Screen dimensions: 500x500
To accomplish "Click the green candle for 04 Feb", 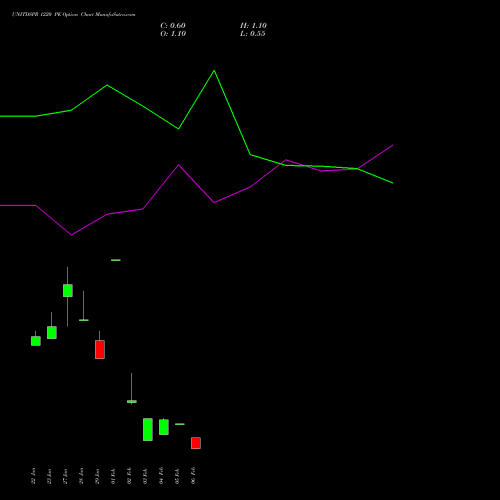I will pyautogui.click(x=164, y=427).
